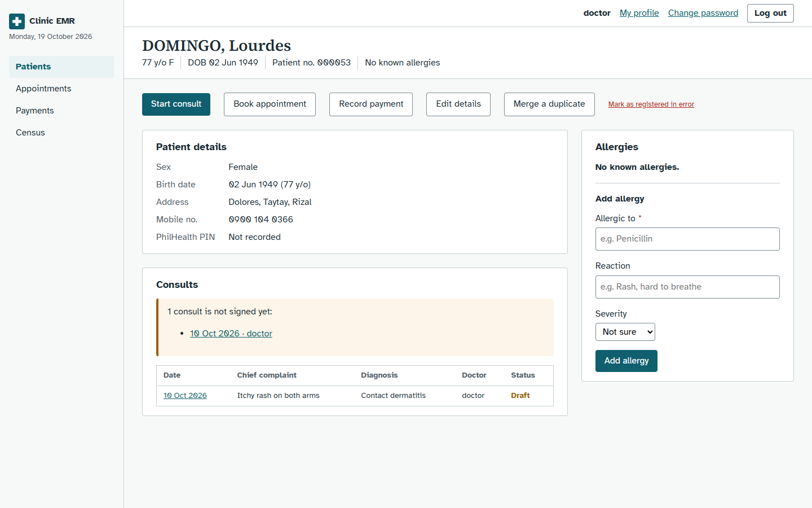Click the date Monday, 19 October 2026

click(x=51, y=37)
